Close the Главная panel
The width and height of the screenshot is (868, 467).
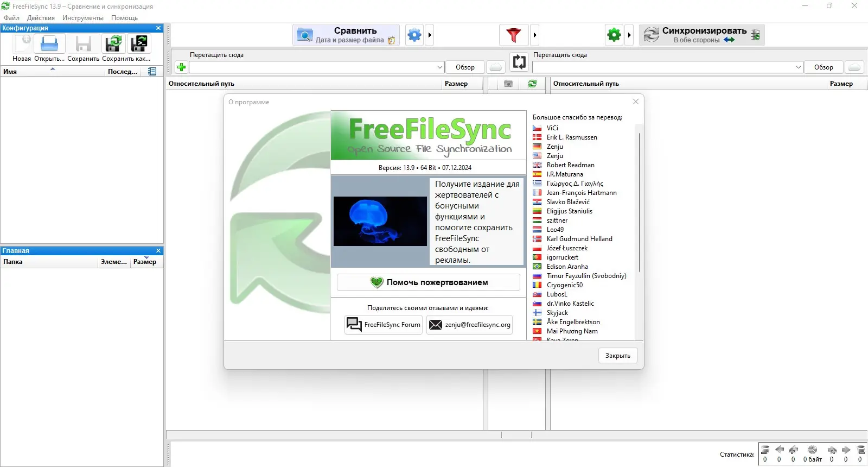click(158, 251)
